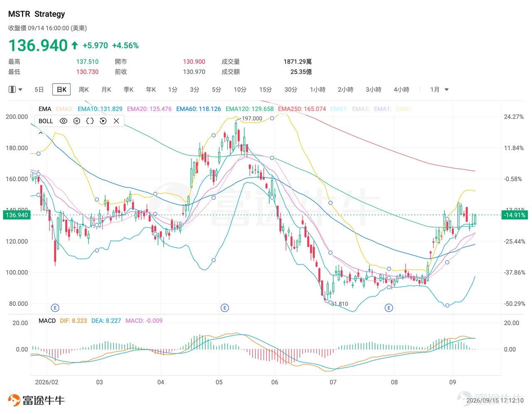Click the 成交額 25.35億 value
The width and height of the screenshot is (532, 414).
click(x=301, y=71)
